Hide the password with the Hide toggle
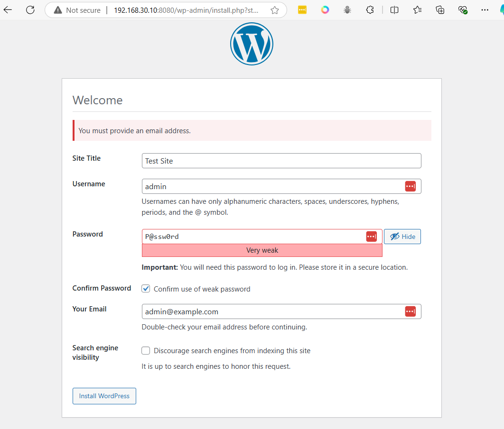Image resolution: width=504 pixels, height=429 pixels. click(x=402, y=236)
